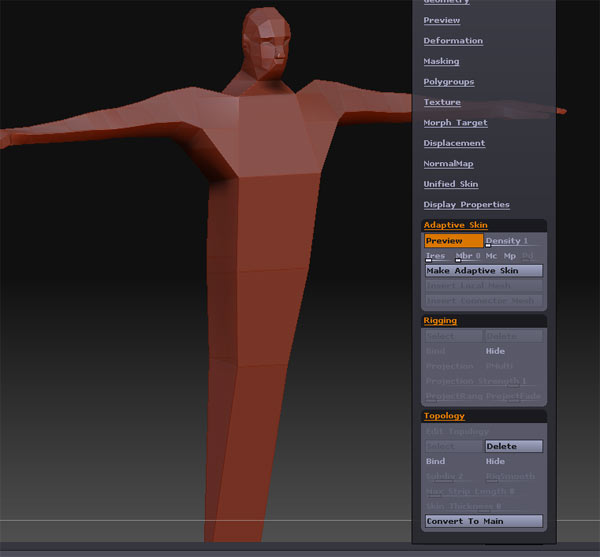Expand the Polygroups section
The image size is (600, 557).
click(x=449, y=82)
